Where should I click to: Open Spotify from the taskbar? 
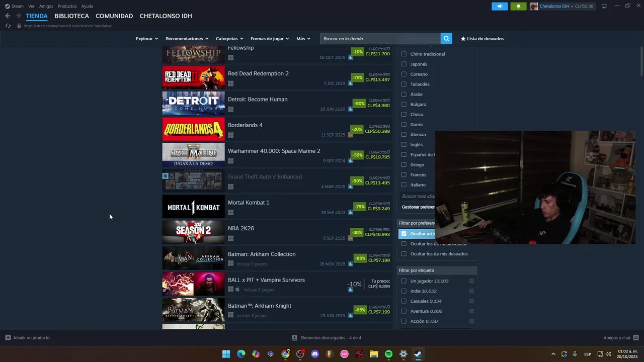pyautogui.click(x=388, y=354)
